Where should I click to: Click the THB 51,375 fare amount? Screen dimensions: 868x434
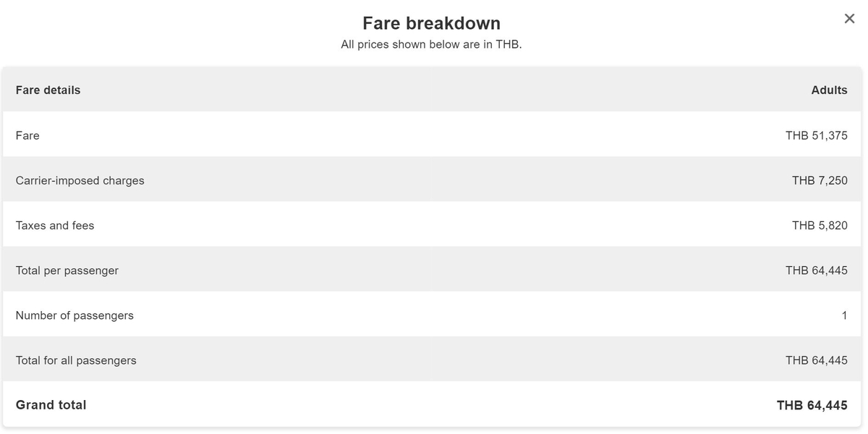point(816,135)
